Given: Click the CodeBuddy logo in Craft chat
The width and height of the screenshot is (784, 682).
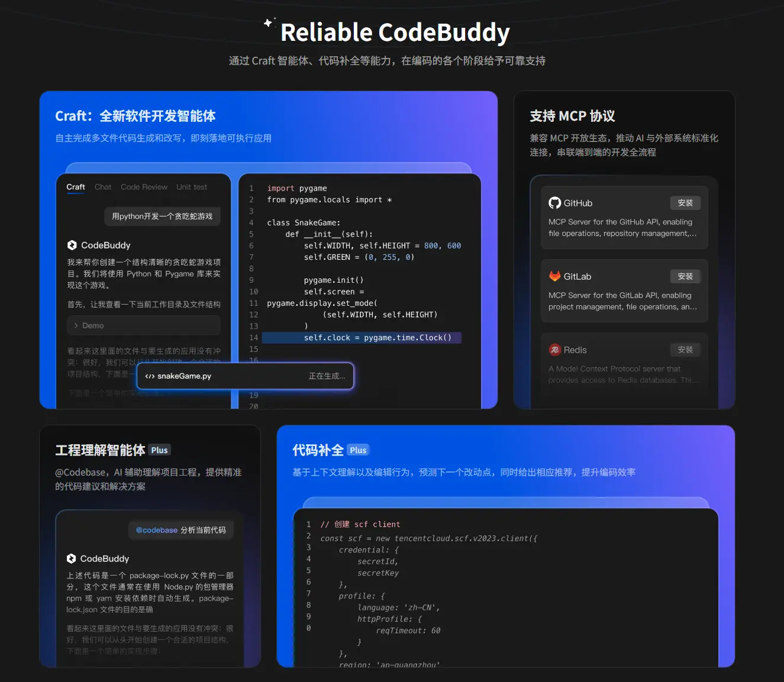Looking at the screenshot, I should tap(72, 245).
